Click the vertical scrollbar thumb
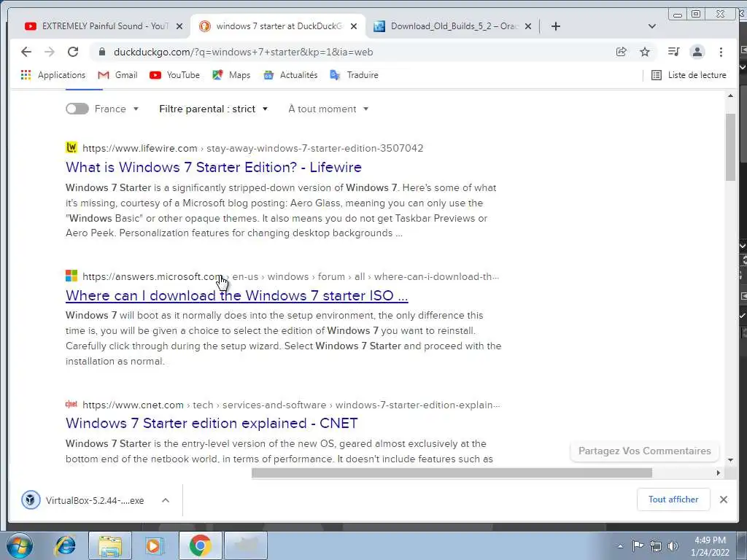The image size is (747, 560). coord(730,147)
